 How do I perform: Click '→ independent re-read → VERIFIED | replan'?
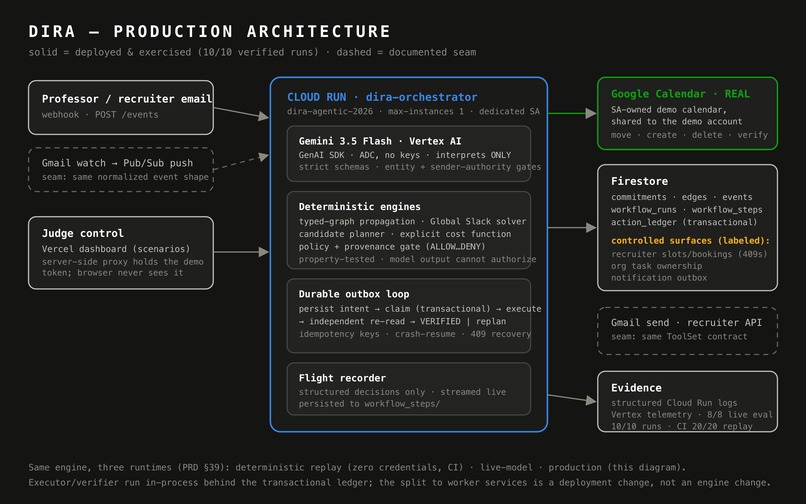[x=402, y=321]
